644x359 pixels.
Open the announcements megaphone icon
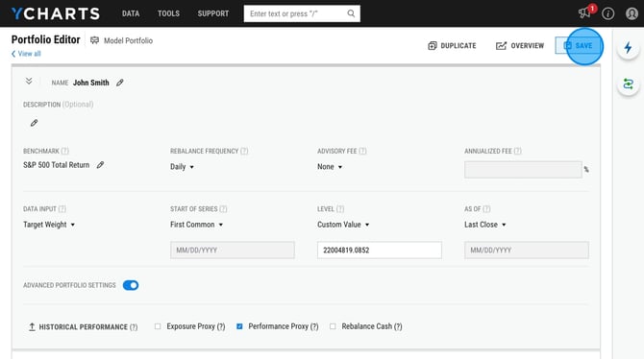(584, 13)
